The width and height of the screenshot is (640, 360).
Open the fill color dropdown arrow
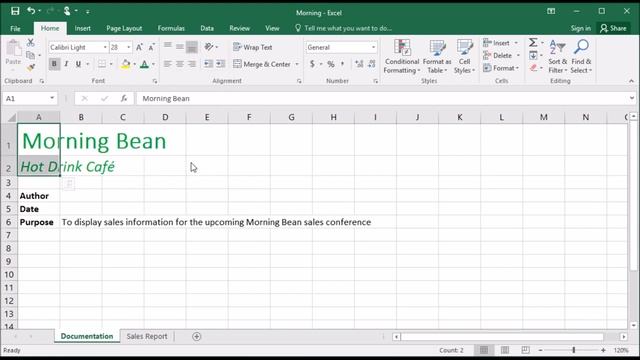(134, 64)
